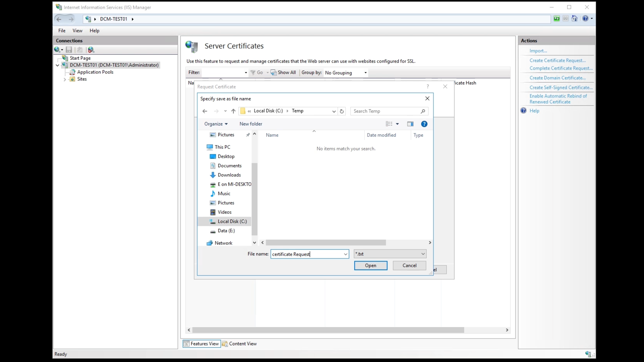Open Application Pools node
This screenshot has width=644, height=362.
[95, 72]
